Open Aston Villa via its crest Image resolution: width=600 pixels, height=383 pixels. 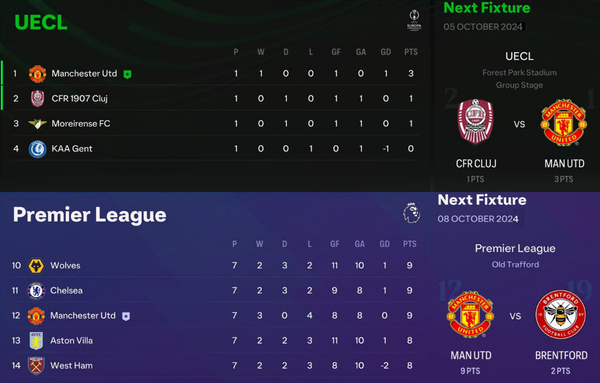point(36,341)
